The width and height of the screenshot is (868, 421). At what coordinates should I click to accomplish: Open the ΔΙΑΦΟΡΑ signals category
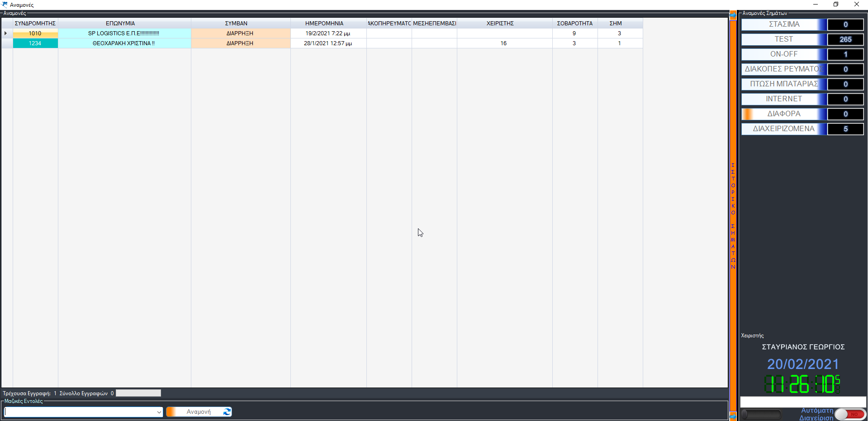pyautogui.click(x=784, y=114)
